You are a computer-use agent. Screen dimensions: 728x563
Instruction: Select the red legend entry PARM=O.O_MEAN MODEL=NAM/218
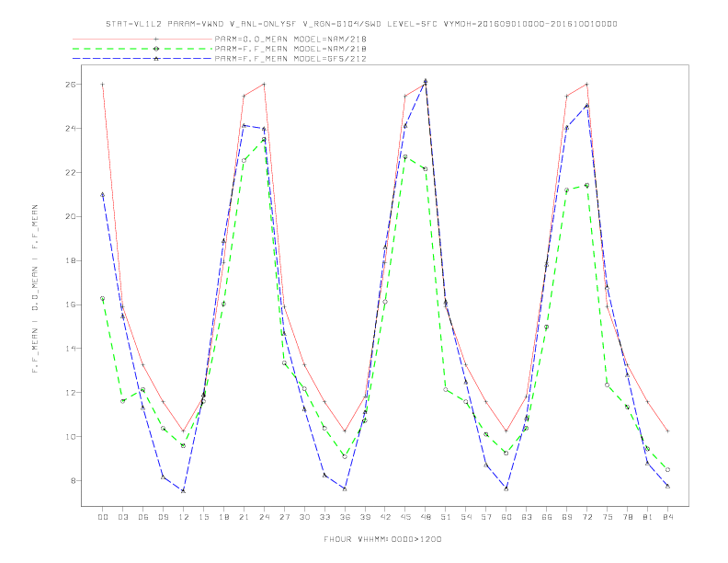tap(290, 39)
